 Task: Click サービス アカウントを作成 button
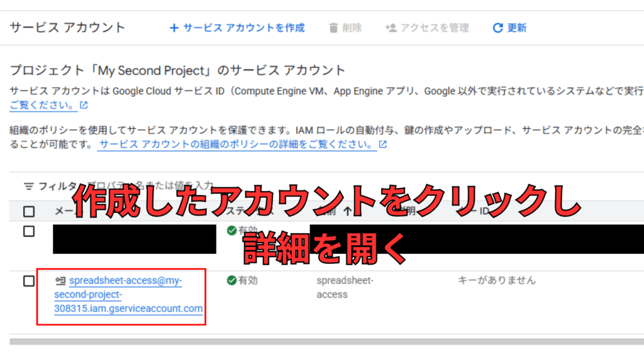[237, 28]
